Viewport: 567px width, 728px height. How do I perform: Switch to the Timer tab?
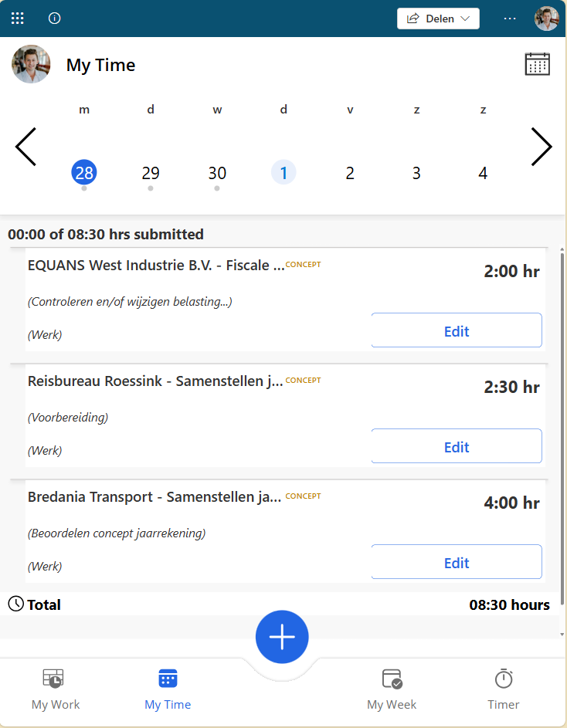(504, 690)
